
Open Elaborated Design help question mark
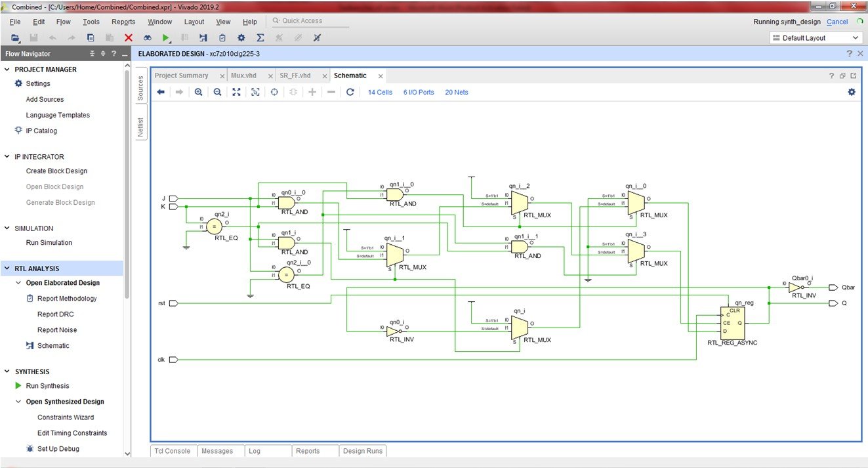pyautogui.click(x=849, y=54)
